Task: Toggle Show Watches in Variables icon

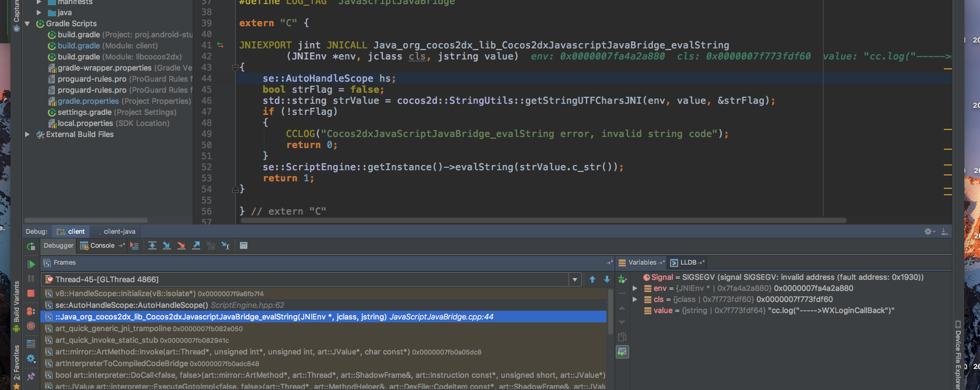Action: 622,352
